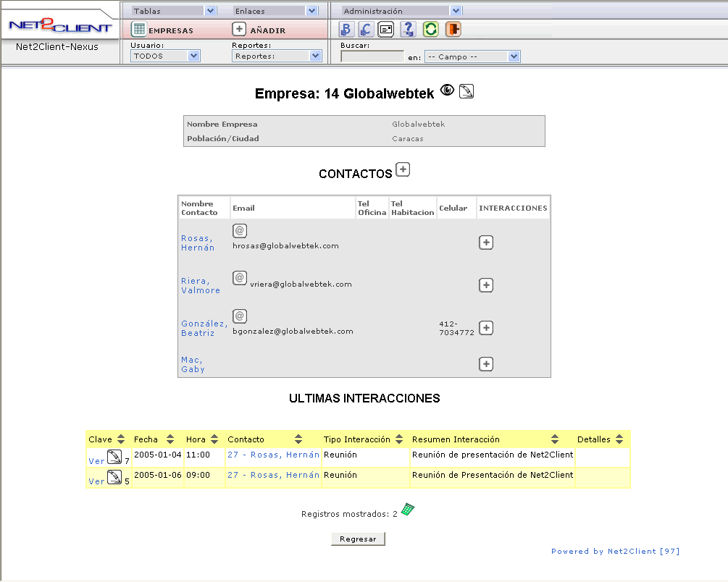Click the green refresh icon

431,30
